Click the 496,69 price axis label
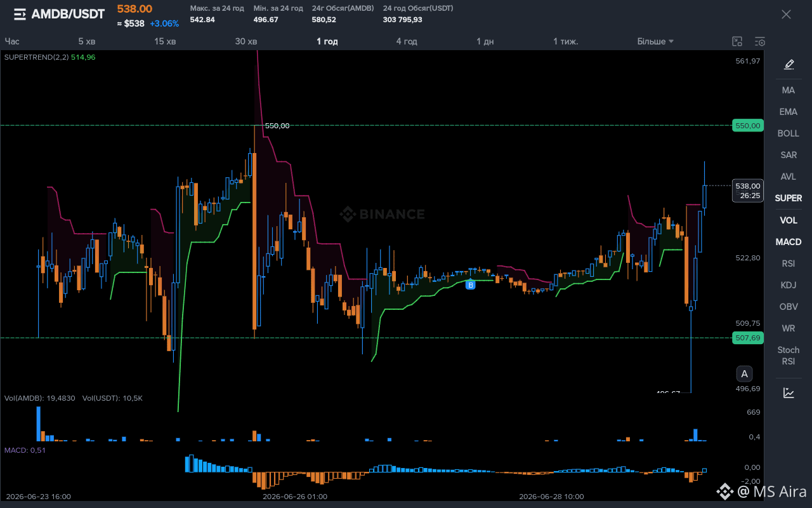This screenshot has width=812, height=508. pyautogui.click(x=748, y=389)
